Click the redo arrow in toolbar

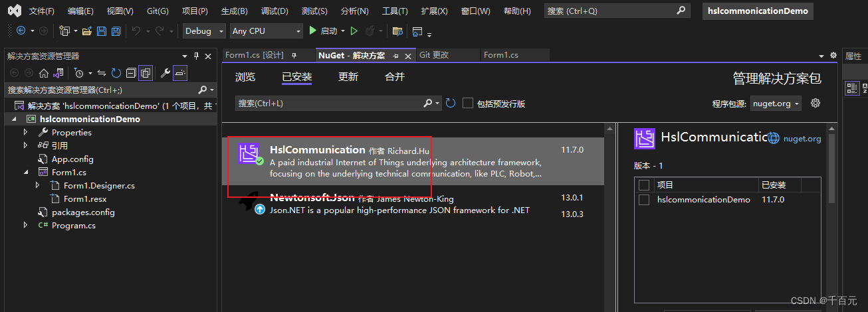[x=160, y=31]
